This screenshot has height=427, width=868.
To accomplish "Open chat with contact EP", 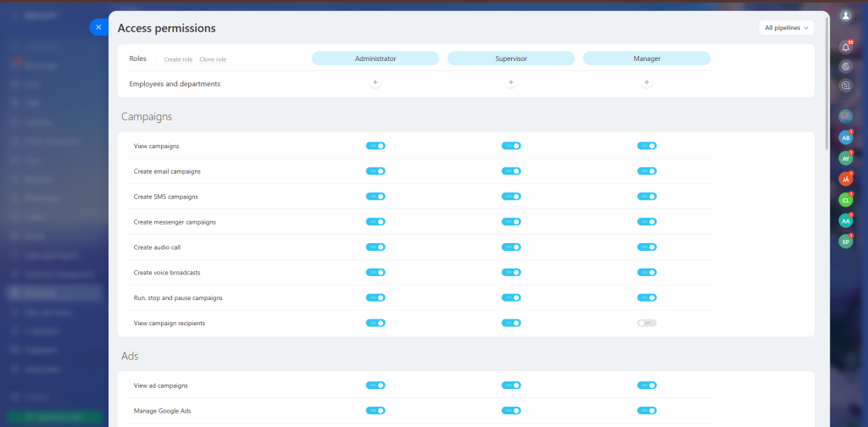I will [x=845, y=241].
